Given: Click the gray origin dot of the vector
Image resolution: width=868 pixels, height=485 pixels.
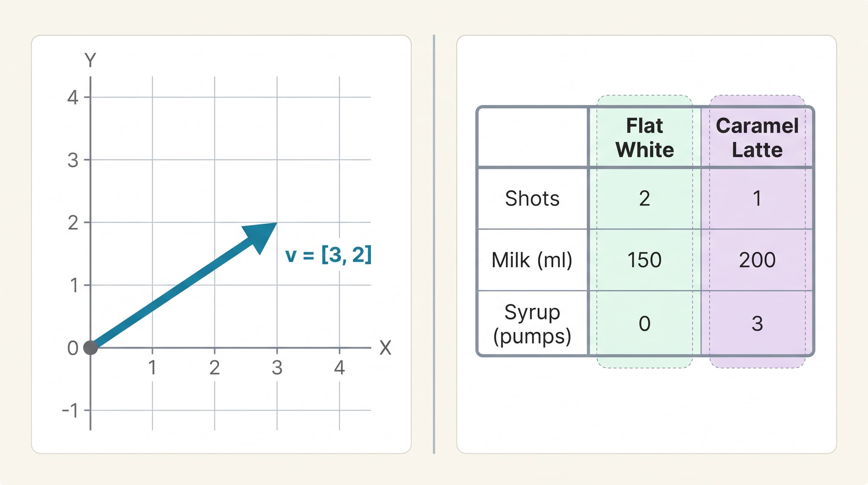Looking at the screenshot, I should click(90, 348).
